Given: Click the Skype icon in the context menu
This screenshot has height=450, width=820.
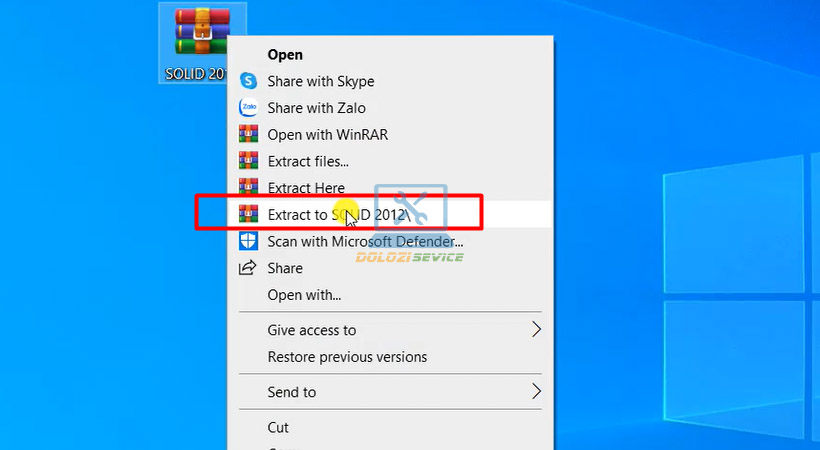Looking at the screenshot, I should point(247,81).
